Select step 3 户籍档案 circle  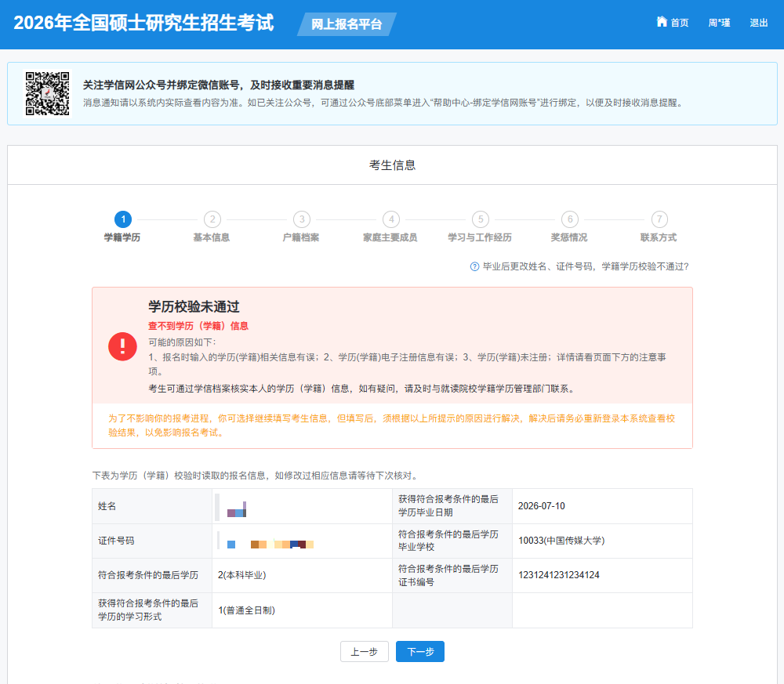pos(301,219)
